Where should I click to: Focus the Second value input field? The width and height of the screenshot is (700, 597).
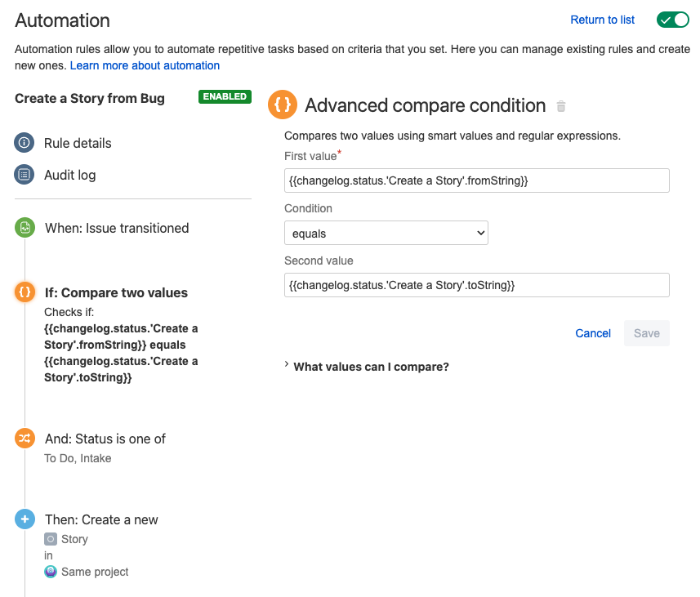tap(477, 285)
